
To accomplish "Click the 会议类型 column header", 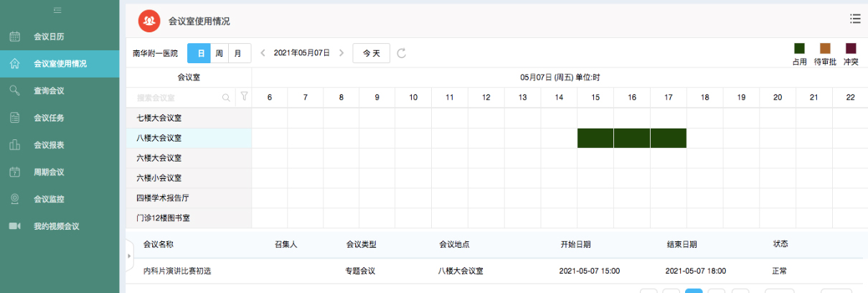I will tap(362, 245).
